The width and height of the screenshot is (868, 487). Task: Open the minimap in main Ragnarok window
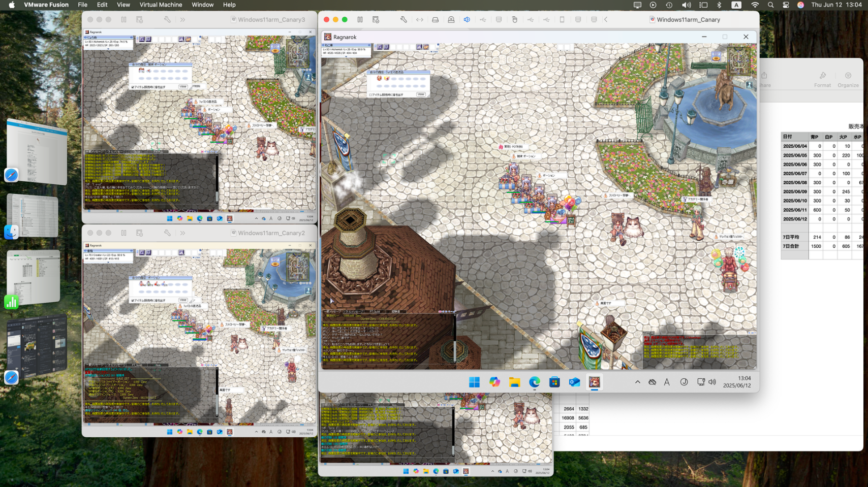[738, 61]
